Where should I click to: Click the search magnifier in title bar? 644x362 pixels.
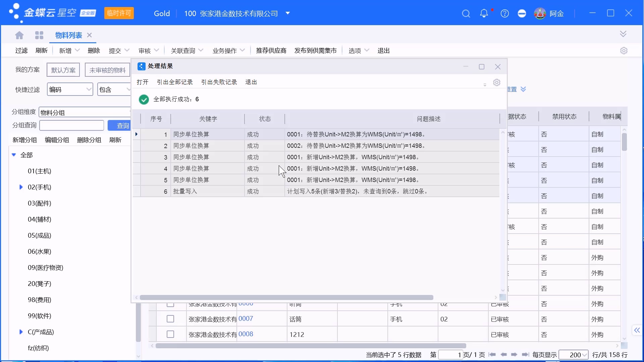(466, 13)
